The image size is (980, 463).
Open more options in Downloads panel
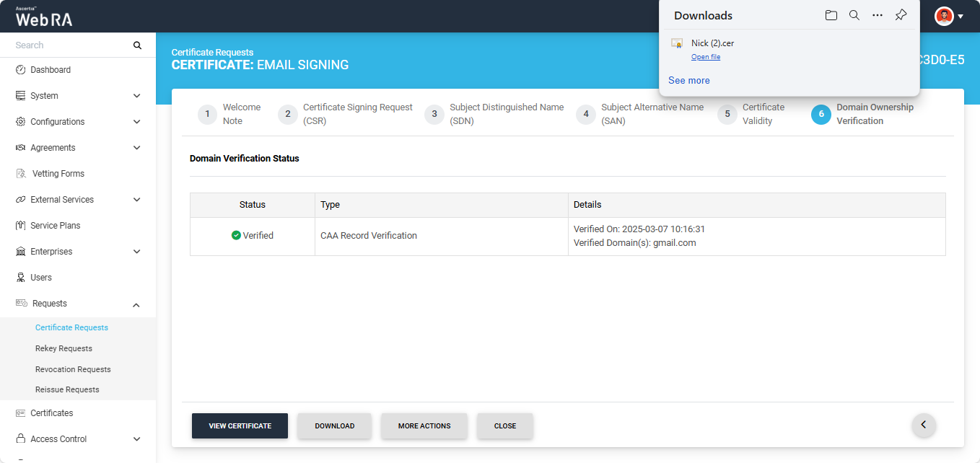pyautogui.click(x=878, y=15)
